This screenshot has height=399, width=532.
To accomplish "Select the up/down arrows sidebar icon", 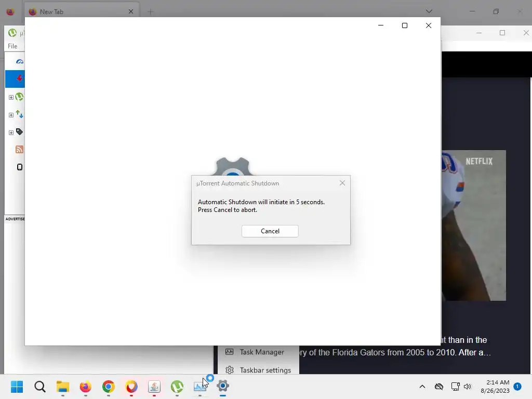I will click(19, 115).
